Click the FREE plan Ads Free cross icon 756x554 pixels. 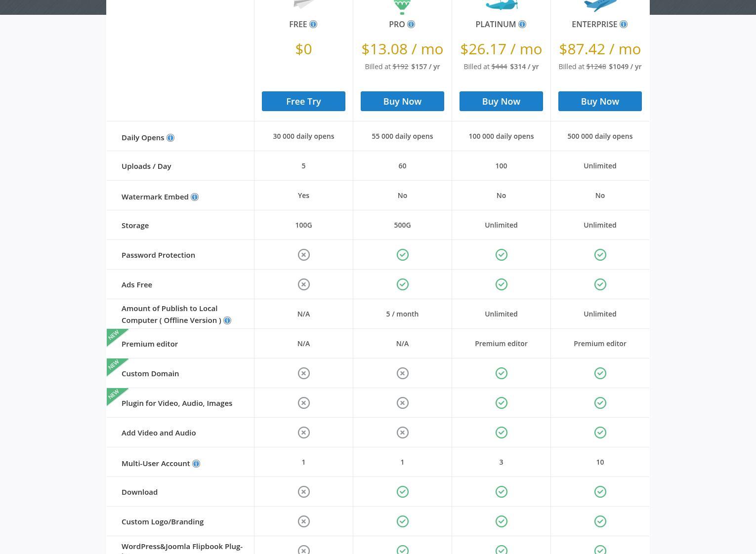[x=304, y=284]
